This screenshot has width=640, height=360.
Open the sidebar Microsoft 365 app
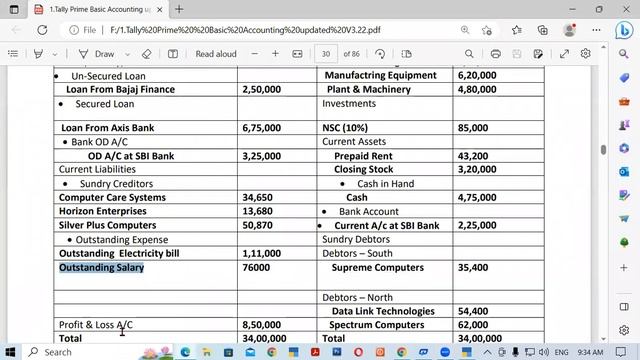[624, 148]
